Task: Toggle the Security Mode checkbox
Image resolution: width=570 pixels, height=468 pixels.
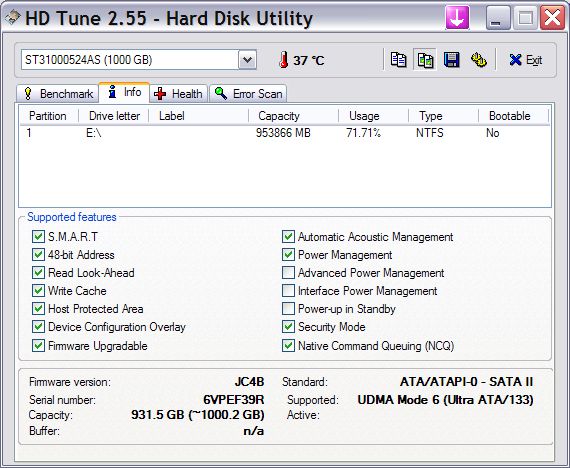Action: pyautogui.click(x=288, y=327)
